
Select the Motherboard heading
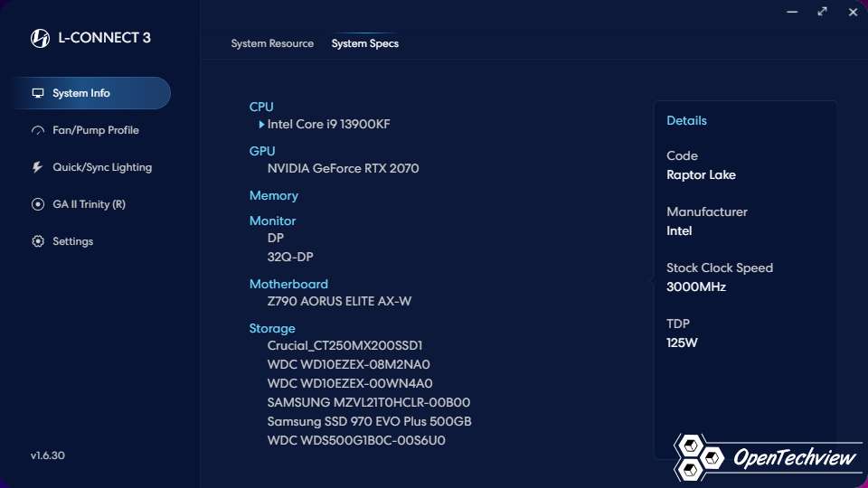pyautogui.click(x=288, y=284)
